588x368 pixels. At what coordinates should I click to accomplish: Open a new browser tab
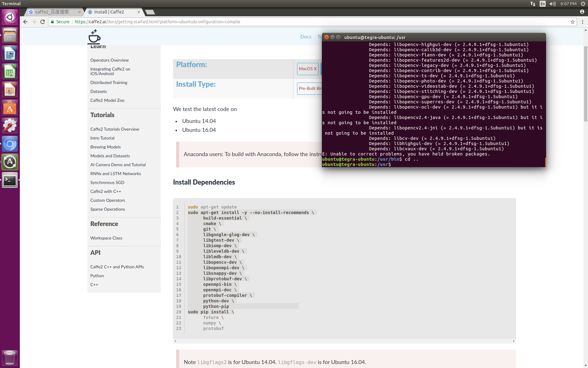click(x=150, y=12)
